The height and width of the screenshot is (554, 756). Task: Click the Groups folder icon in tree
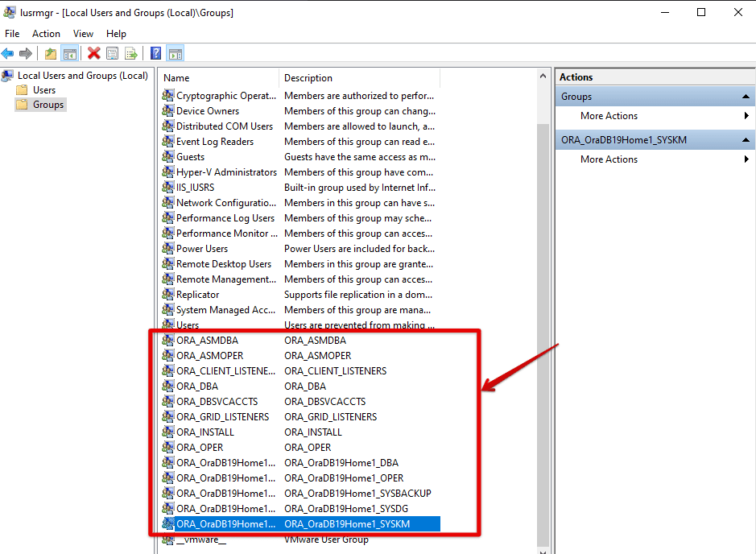[x=22, y=104]
